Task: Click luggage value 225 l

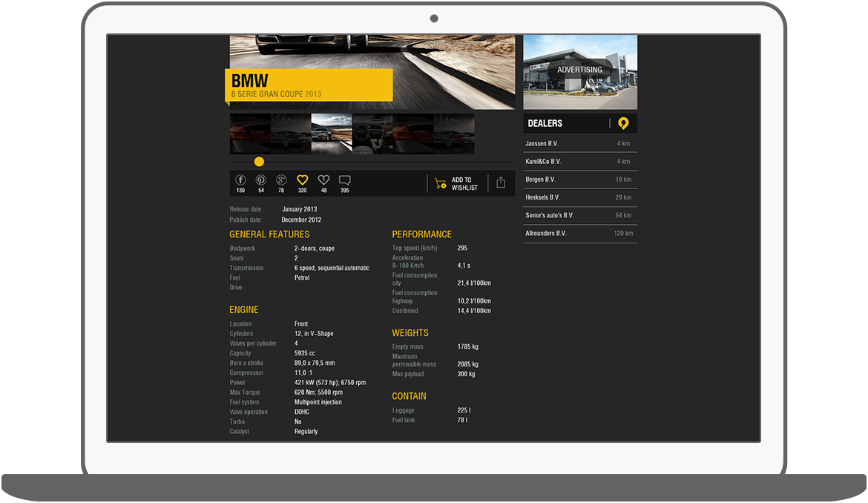Action: pos(464,410)
